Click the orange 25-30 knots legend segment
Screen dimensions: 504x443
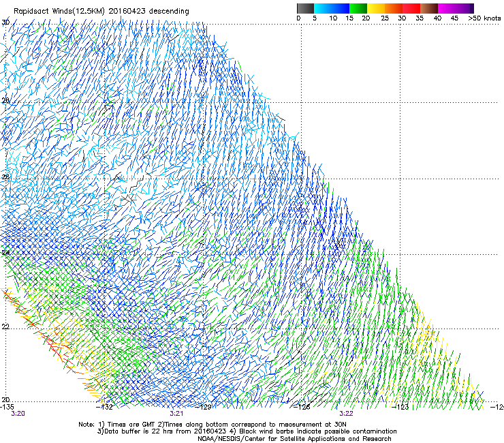(x=394, y=8)
